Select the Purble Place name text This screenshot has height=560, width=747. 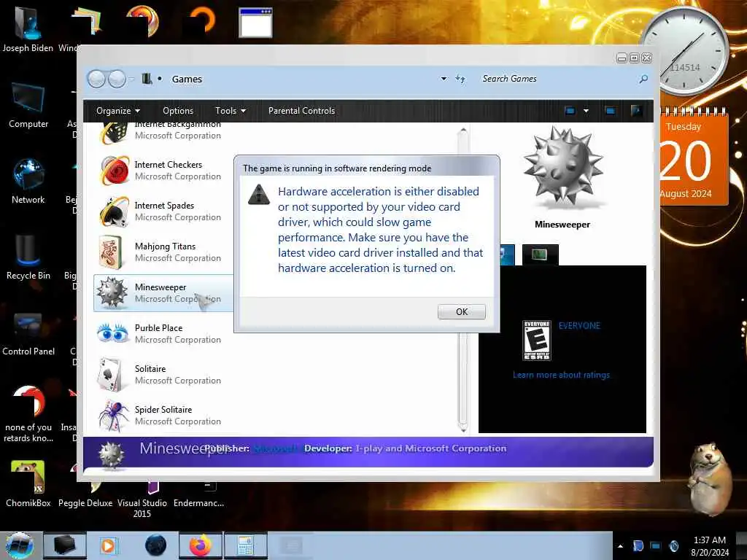click(x=158, y=327)
